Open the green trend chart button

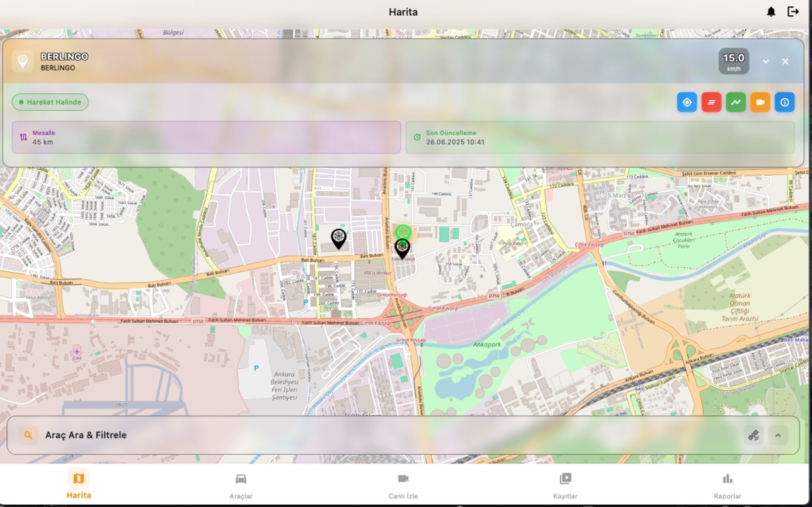click(736, 103)
